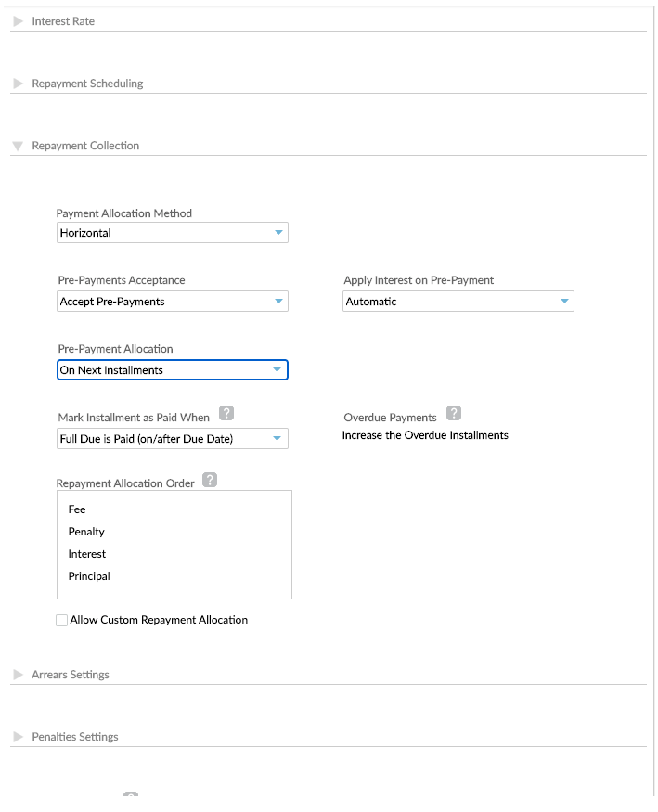Open the Apply Interest on Pre-Payment dropdown

tap(458, 301)
